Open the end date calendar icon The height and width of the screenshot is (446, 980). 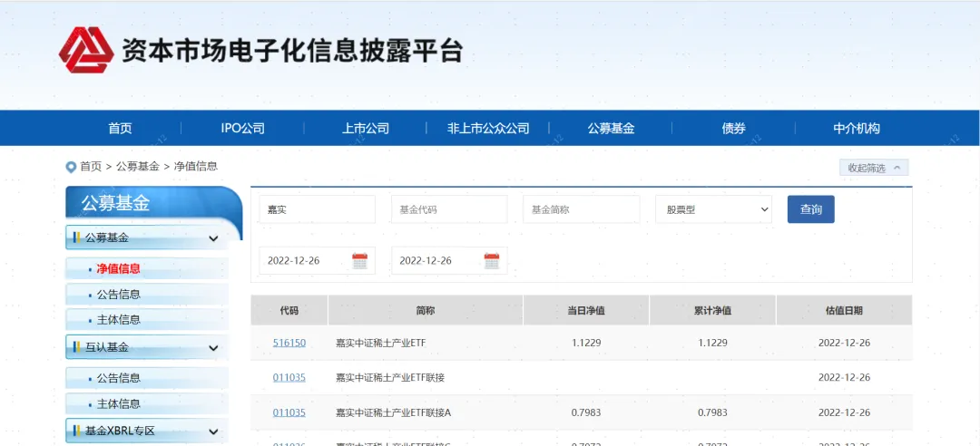[x=492, y=260]
